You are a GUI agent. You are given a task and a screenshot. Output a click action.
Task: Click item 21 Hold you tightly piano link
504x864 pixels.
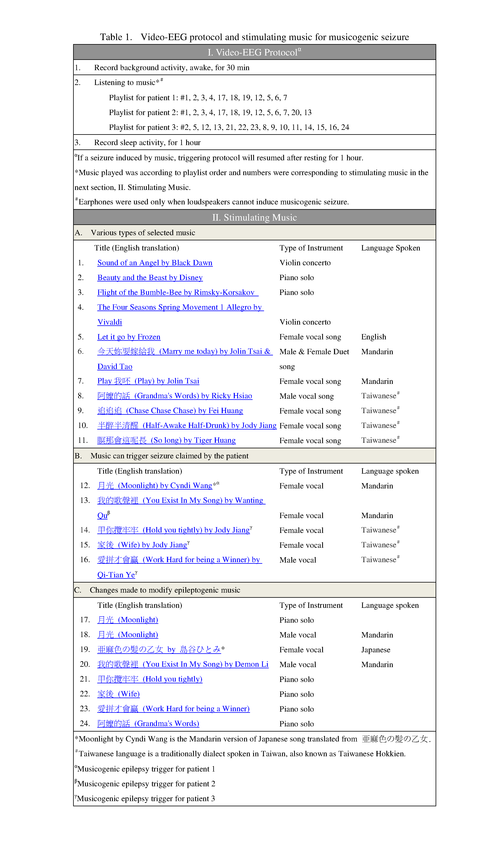150,679
